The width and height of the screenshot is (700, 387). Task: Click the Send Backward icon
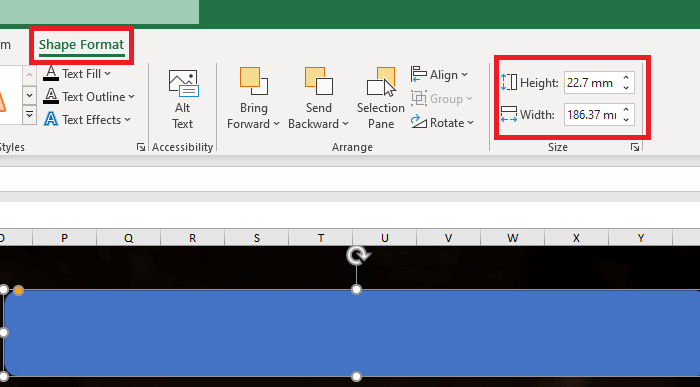(318, 81)
